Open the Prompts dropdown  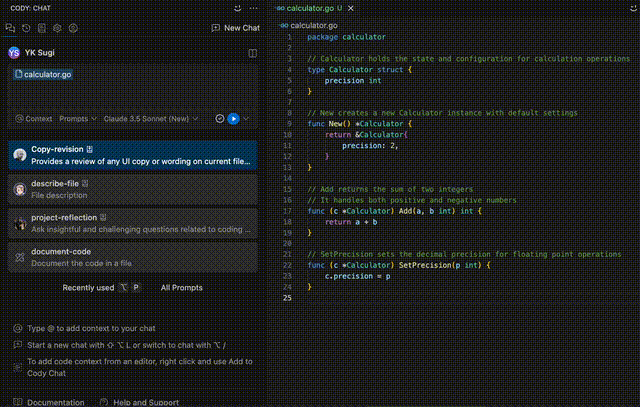(x=78, y=119)
